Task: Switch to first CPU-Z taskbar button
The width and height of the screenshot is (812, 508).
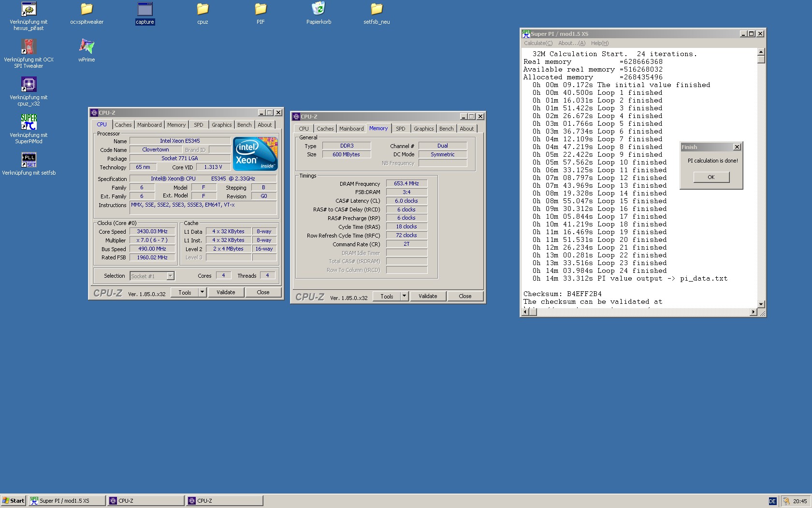Action: point(146,501)
